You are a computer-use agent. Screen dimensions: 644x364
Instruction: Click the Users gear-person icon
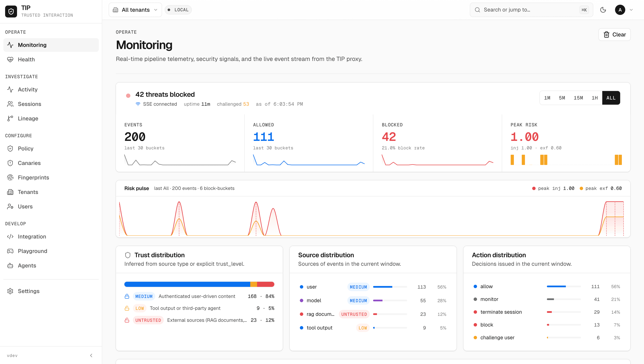click(10, 207)
